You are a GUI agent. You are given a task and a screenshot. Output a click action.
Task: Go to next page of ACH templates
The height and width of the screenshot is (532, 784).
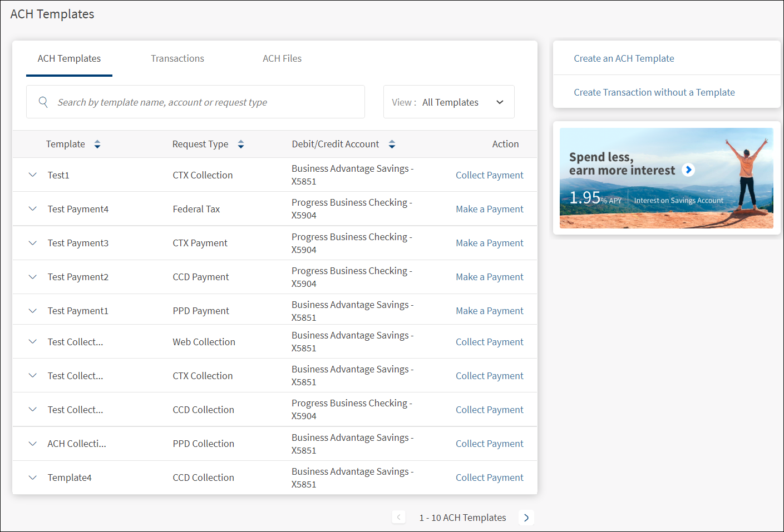(x=526, y=518)
